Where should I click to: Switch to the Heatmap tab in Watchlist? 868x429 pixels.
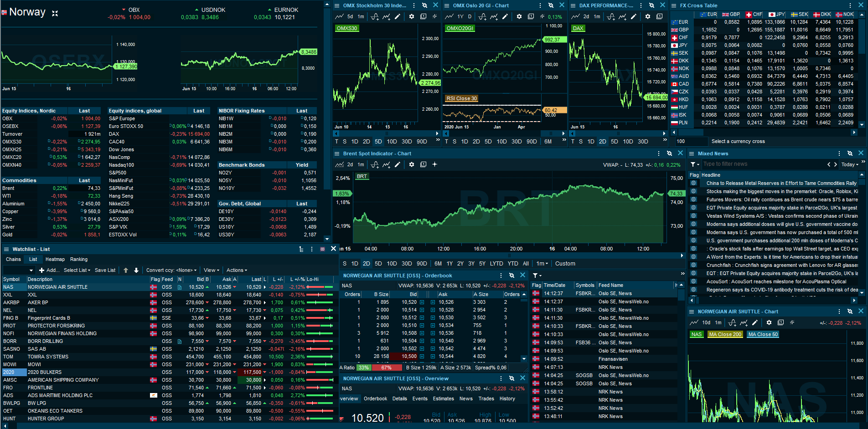pos(55,259)
